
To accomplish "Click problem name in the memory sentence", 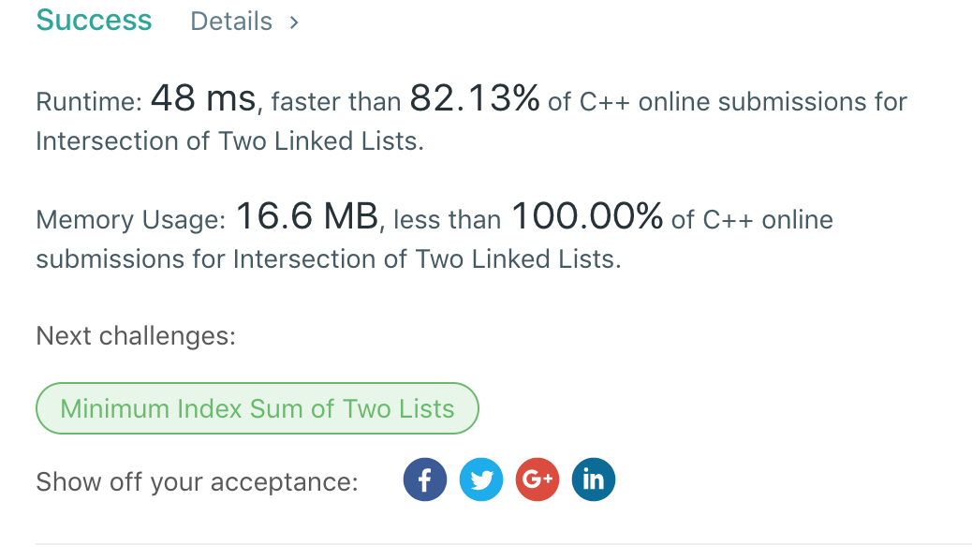I will click(426, 259).
